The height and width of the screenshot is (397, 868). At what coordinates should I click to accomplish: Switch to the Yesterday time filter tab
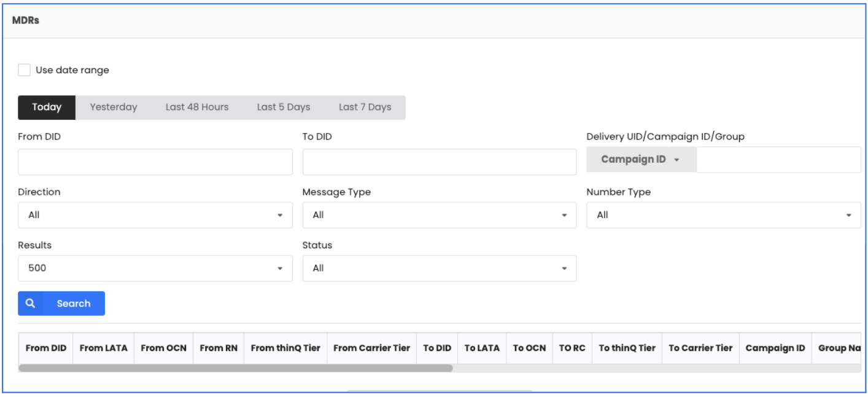(113, 107)
